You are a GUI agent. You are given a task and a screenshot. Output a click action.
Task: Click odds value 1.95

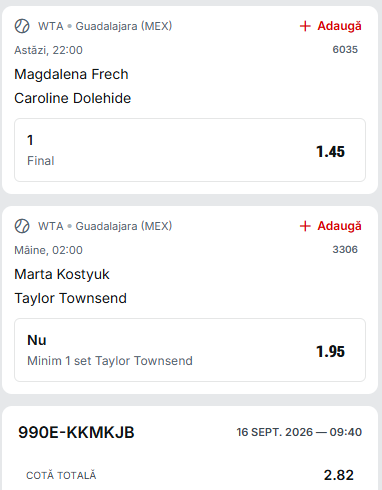pyautogui.click(x=330, y=352)
